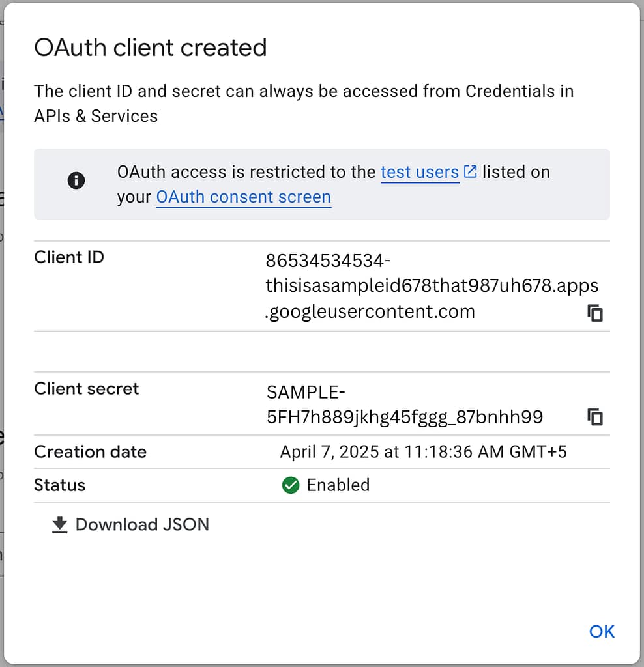
Task: Select the Client secret value text
Action: point(404,404)
